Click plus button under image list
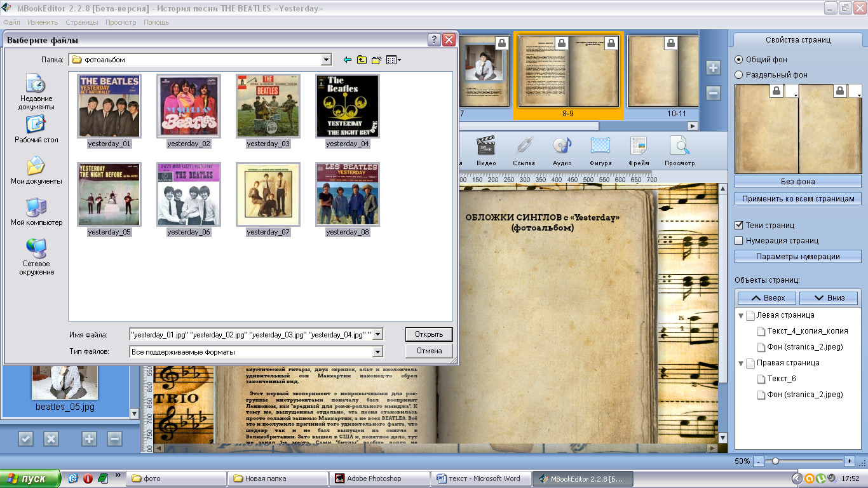The image size is (868, 488). click(x=89, y=438)
